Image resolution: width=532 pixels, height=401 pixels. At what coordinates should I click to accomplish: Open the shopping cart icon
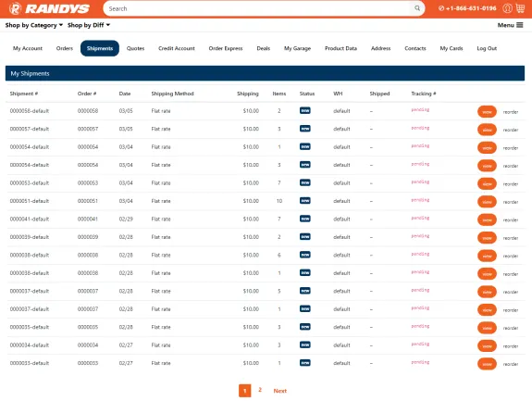pos(520,8)
